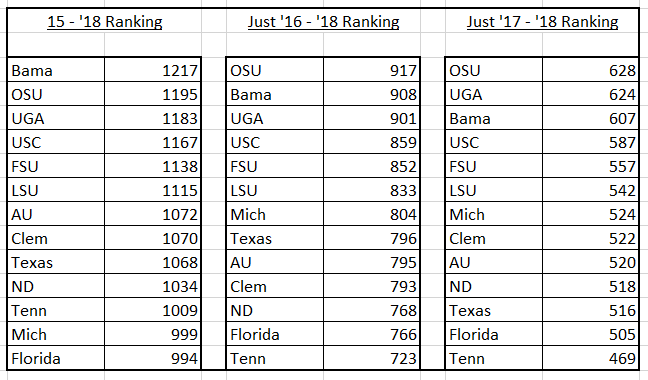Click the Mich 524 value cell

[x=591, y=214]
